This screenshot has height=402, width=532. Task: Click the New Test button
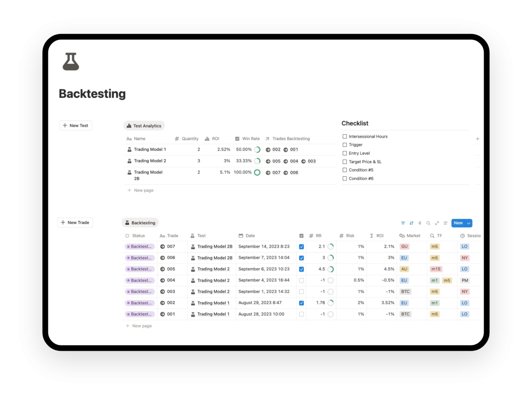[x=76, y=125]
